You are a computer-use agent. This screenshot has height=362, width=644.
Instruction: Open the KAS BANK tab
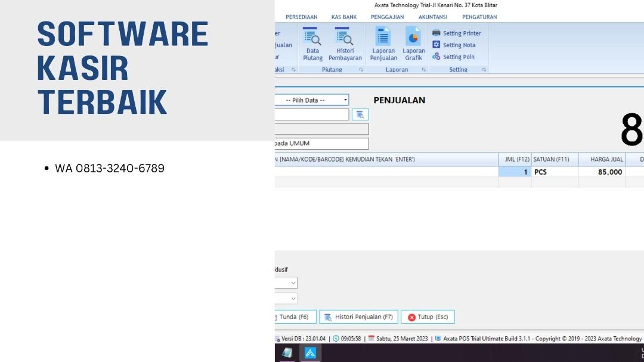point(344,17)
